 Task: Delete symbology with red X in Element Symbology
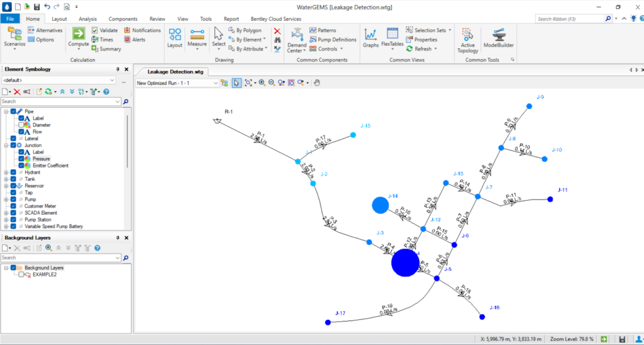(x=17, y=91)
